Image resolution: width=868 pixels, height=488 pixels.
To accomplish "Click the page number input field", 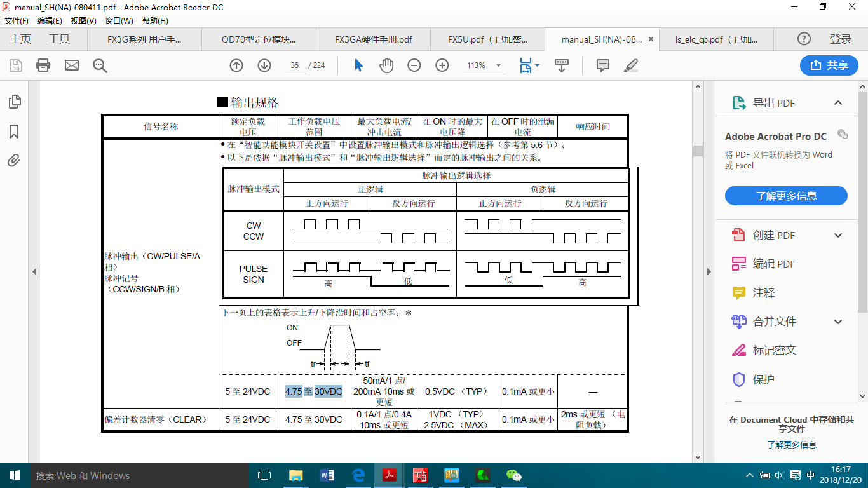I will tap(295, 65).
